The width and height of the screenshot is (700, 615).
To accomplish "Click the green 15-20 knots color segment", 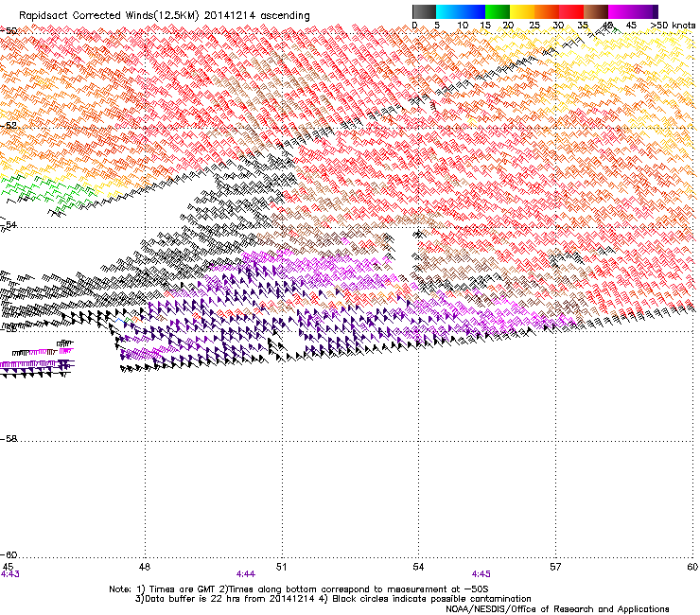I will 498,11.
